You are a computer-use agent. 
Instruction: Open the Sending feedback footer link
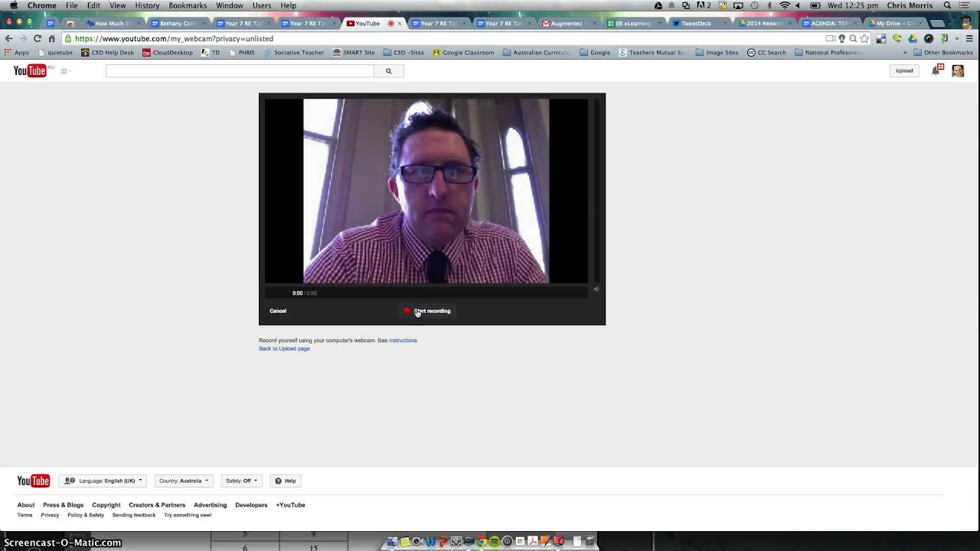point(134,515)
